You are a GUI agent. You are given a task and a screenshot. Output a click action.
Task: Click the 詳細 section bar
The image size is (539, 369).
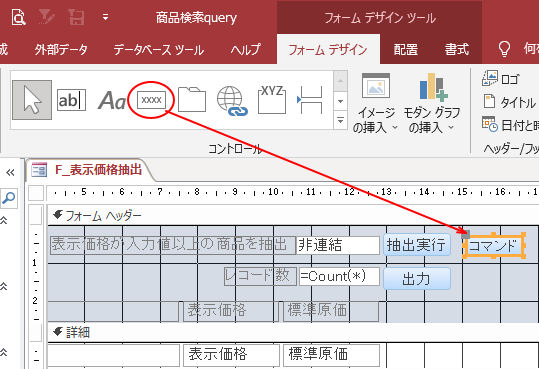pyautogui.click(x=293, y=332)
